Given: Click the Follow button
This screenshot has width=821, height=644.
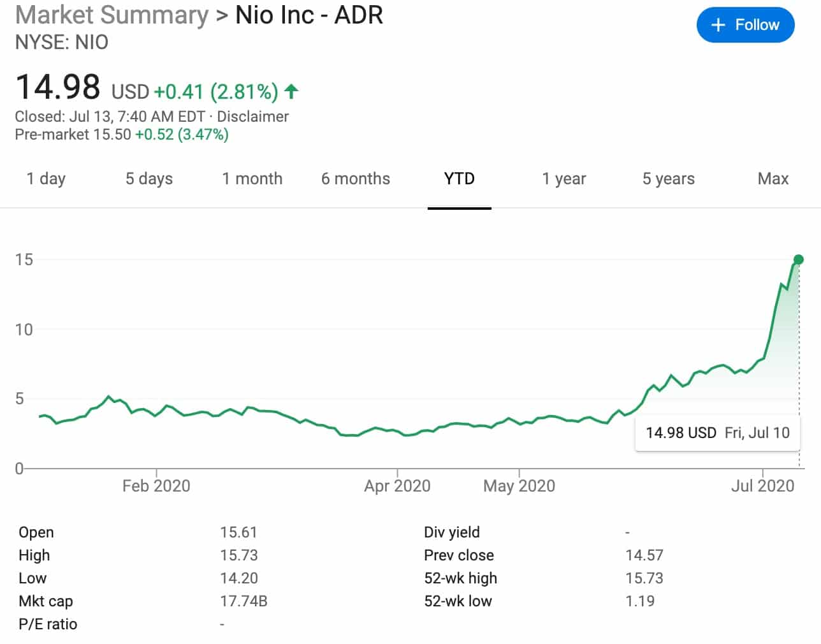Looking at the screenshot, I should [745, 25].
